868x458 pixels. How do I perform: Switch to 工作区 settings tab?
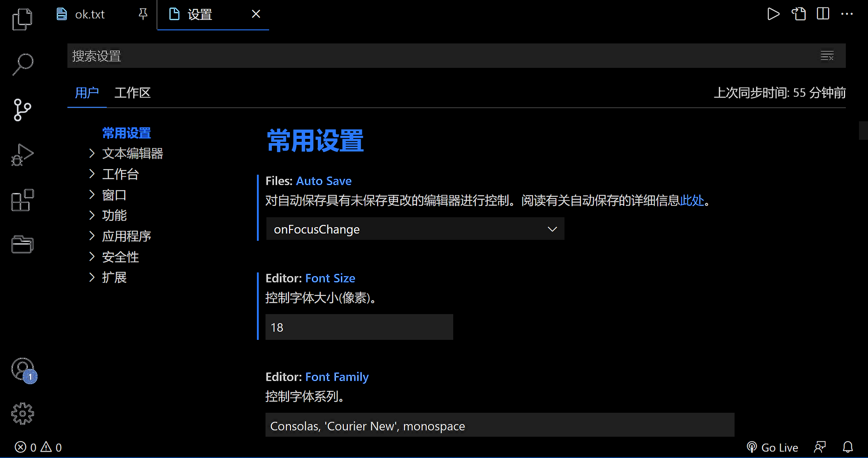133,93
